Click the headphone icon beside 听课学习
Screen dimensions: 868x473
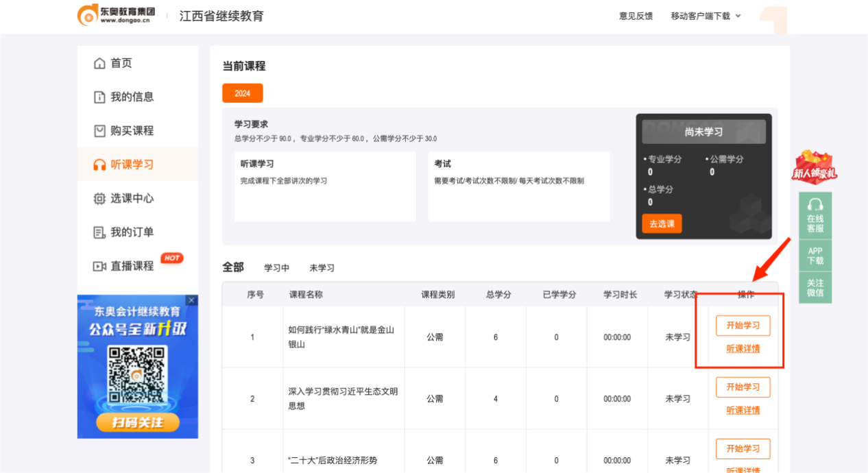point(99,165)
